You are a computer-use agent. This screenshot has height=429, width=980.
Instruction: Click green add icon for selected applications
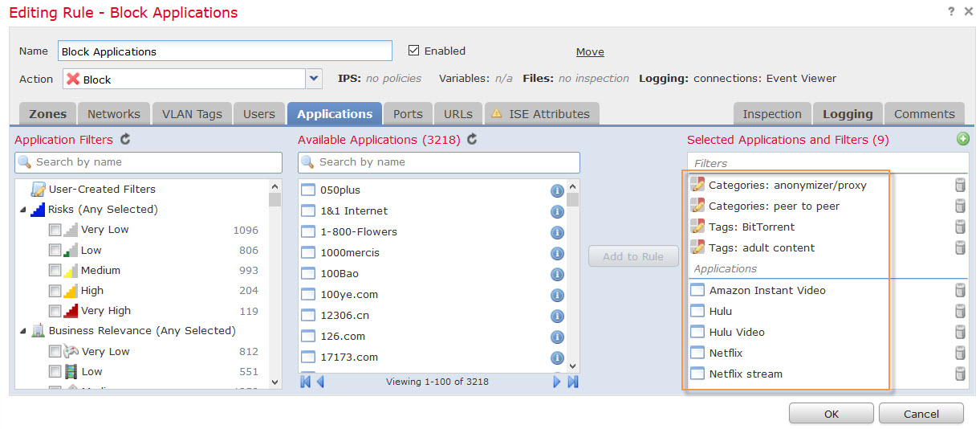(962, 139)
